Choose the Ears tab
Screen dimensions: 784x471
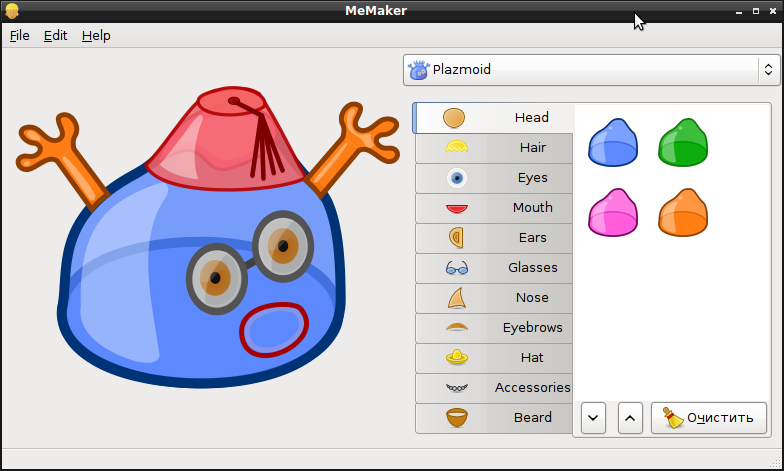494,238
